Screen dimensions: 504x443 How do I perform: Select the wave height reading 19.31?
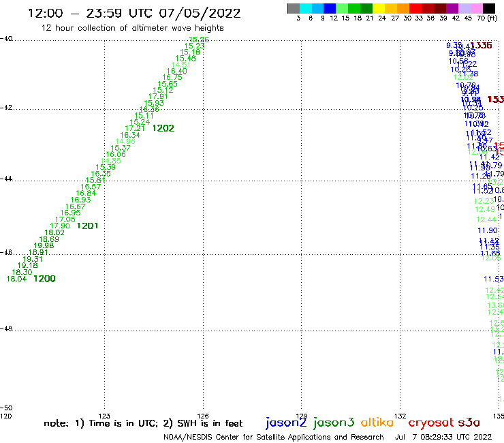click(33, 259)
